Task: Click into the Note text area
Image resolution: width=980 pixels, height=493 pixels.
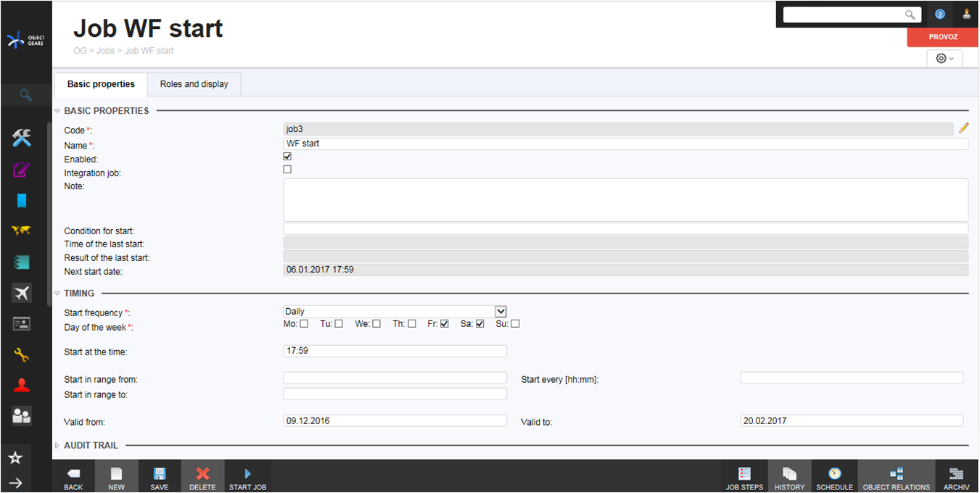Action: [625, 200]
